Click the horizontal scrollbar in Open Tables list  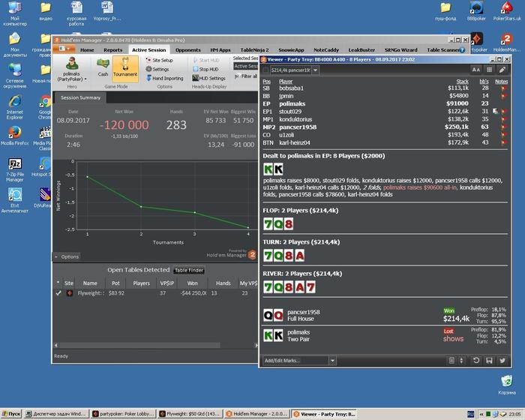(x=139, y=345)
